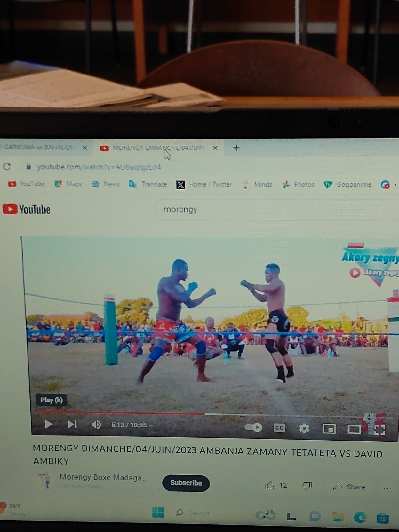Switch to the GARKUWA vs BAHAGON tab

(38, 147)
